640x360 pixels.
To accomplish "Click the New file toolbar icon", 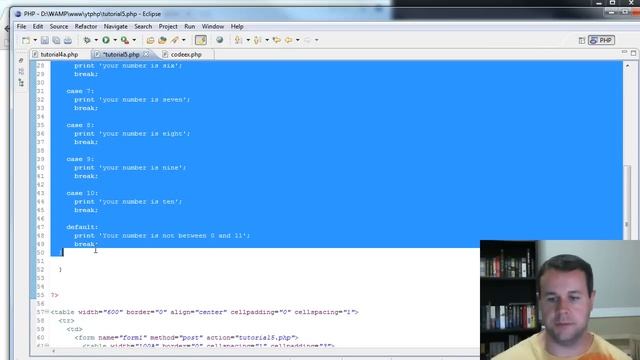I will [x=26, y=40].
